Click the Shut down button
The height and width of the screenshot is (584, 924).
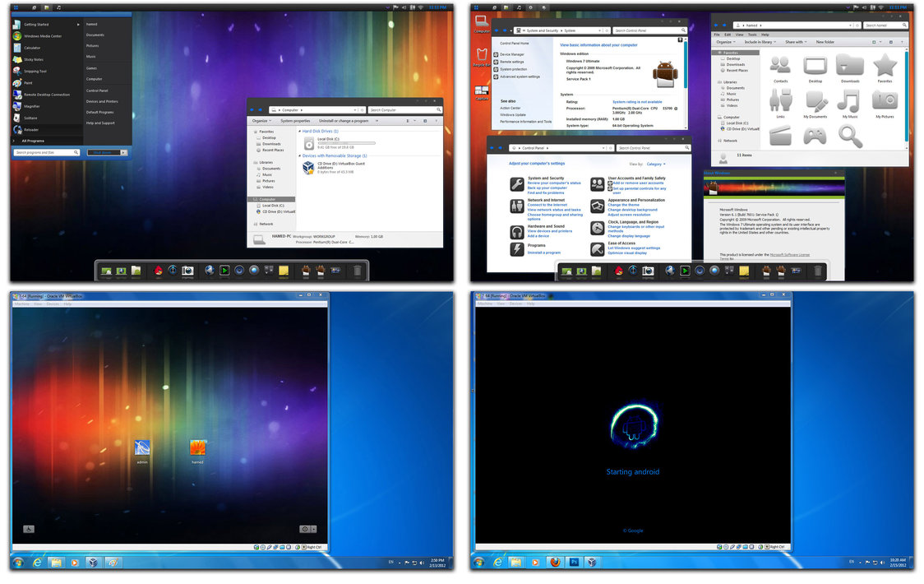click(x=104, y=153)
